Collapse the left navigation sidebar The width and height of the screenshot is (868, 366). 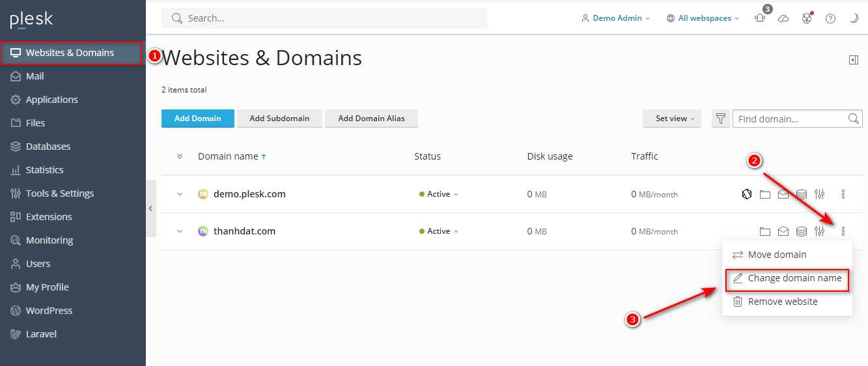tap(150, 208)
